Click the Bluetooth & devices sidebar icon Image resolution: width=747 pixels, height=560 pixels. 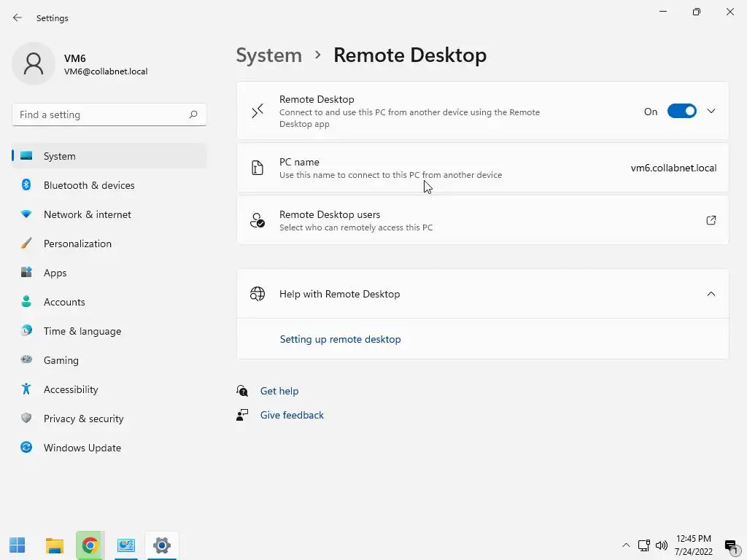click(x=26, y=185)
